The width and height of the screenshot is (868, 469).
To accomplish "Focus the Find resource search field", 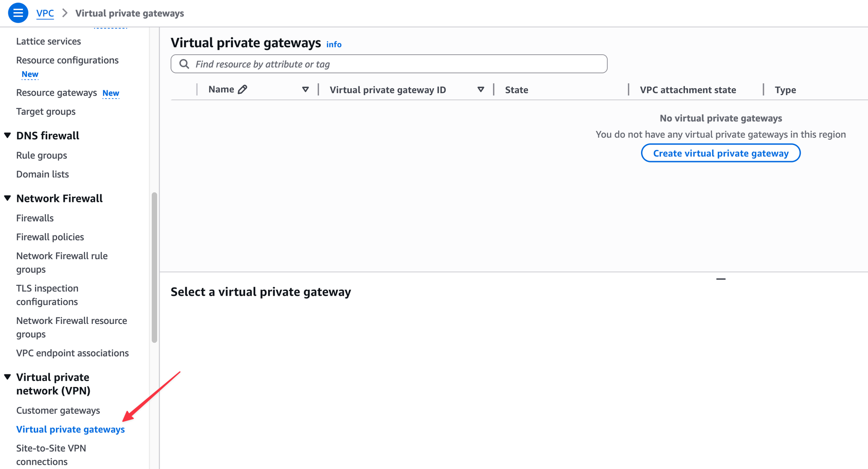I will (x=389, y=64).
